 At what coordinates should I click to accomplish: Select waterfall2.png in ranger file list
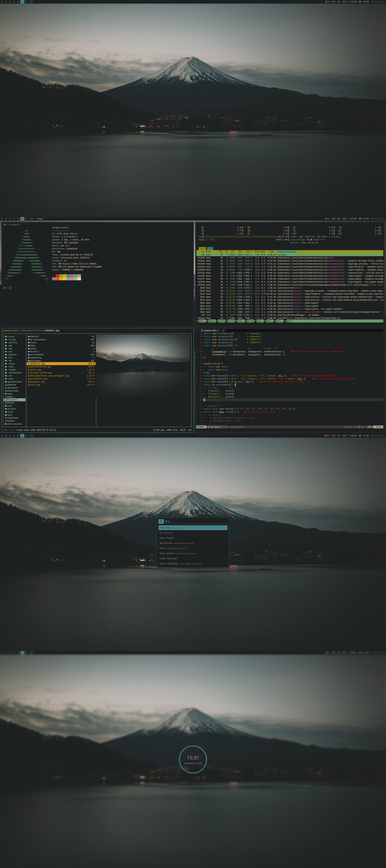61,379
